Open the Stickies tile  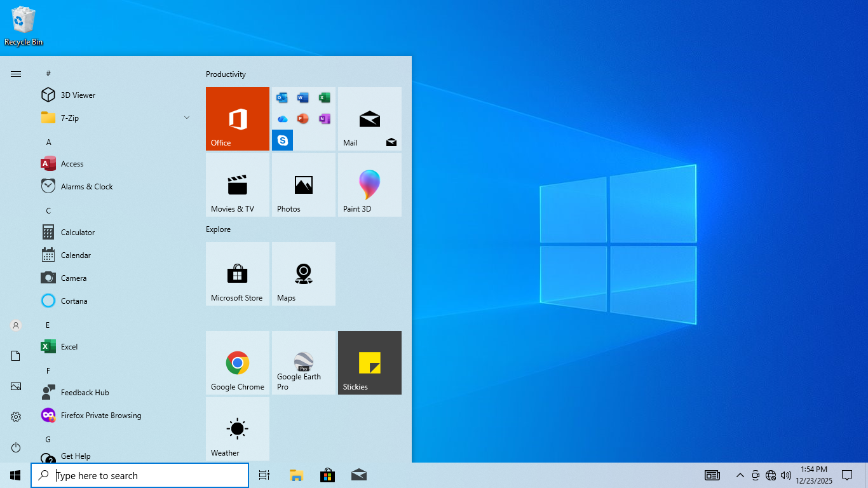coord(369,363)
